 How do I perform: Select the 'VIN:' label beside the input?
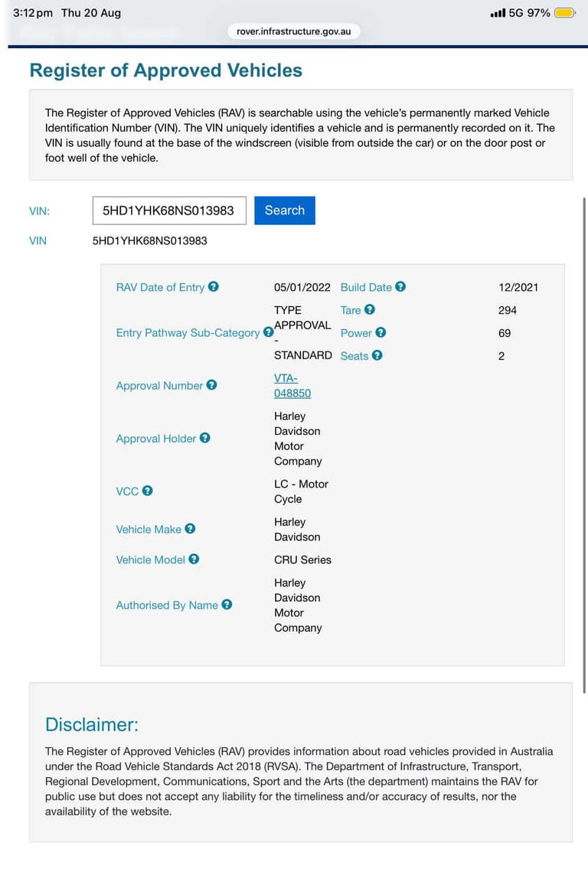(x=39, y=211)
